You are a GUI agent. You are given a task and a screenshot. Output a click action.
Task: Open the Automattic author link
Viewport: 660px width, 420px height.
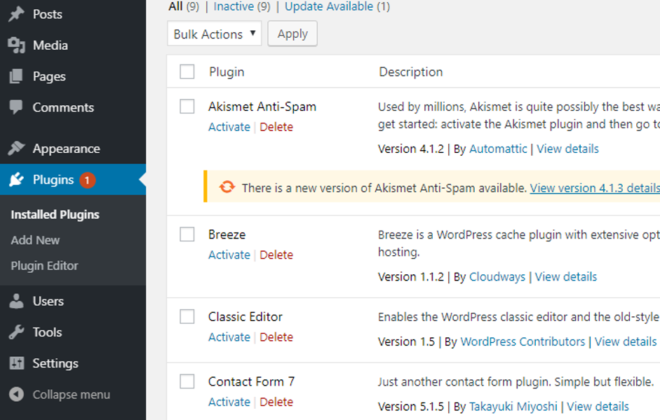pos(498,149)
